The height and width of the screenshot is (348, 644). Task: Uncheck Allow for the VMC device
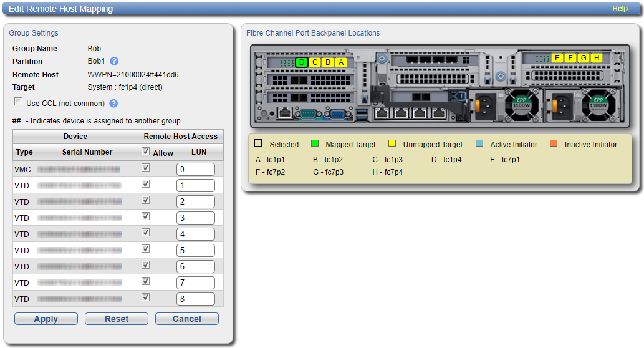point(145,168)
